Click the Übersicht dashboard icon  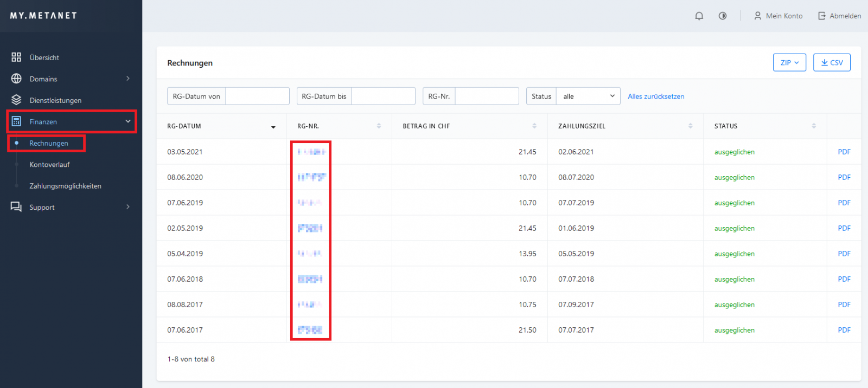[16, 57]
